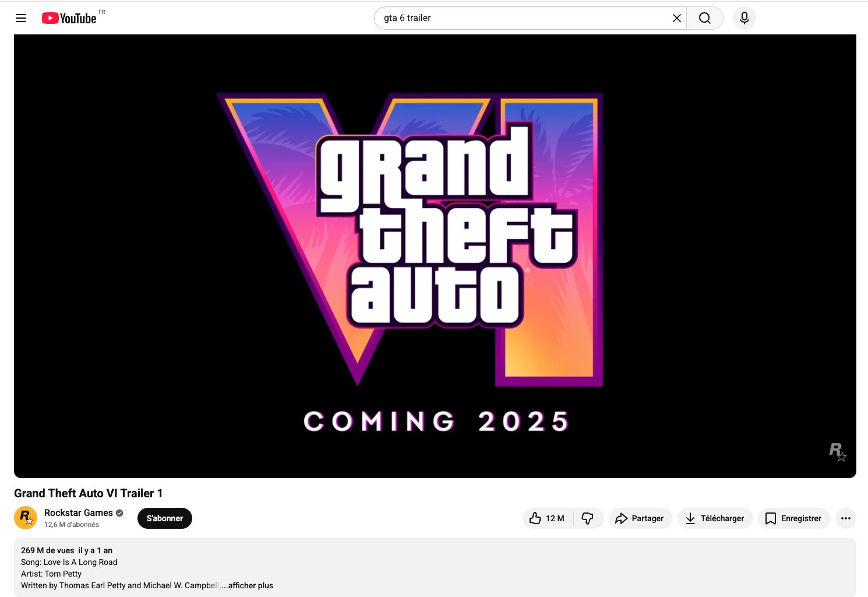
Task: Clear the search query with the X
Action: [676, 18]
